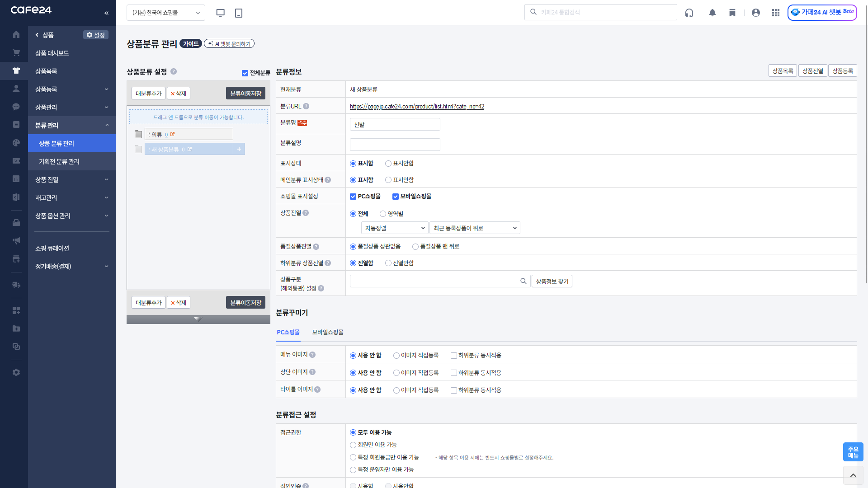Click the 분류이동저장 button at top
This screenshot has width=868, height=488.
245,94
